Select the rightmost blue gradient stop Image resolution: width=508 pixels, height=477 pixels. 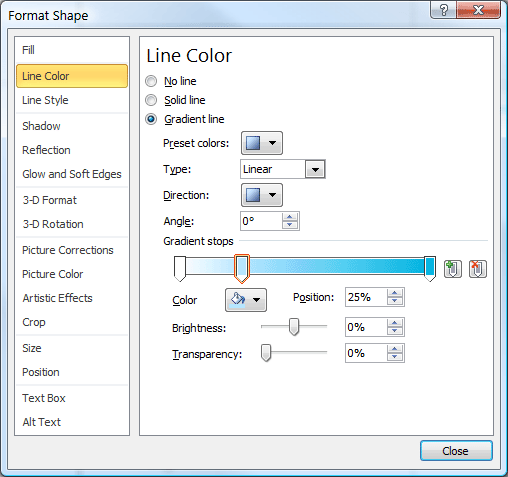tap(430, 269)
